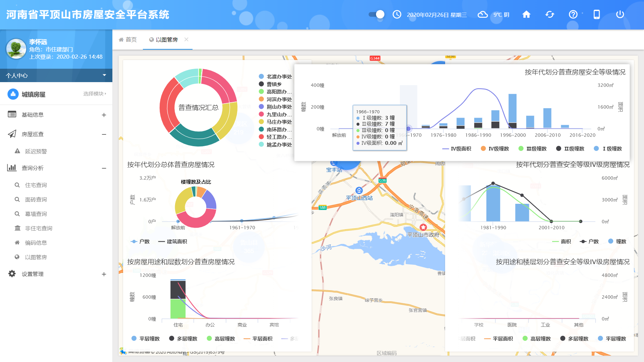Collapse 房屋巡查 with minus sign

click(104, 134)
